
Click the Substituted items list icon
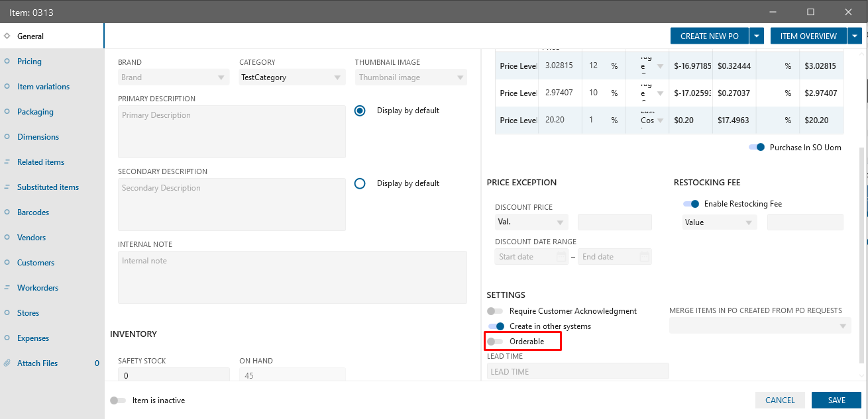[x=7, y=187]
